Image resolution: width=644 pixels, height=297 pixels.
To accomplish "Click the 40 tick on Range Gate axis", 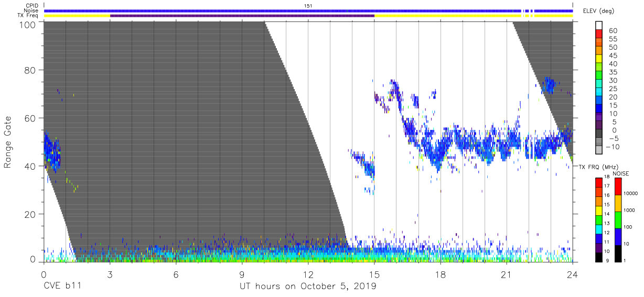I will 30,166.
